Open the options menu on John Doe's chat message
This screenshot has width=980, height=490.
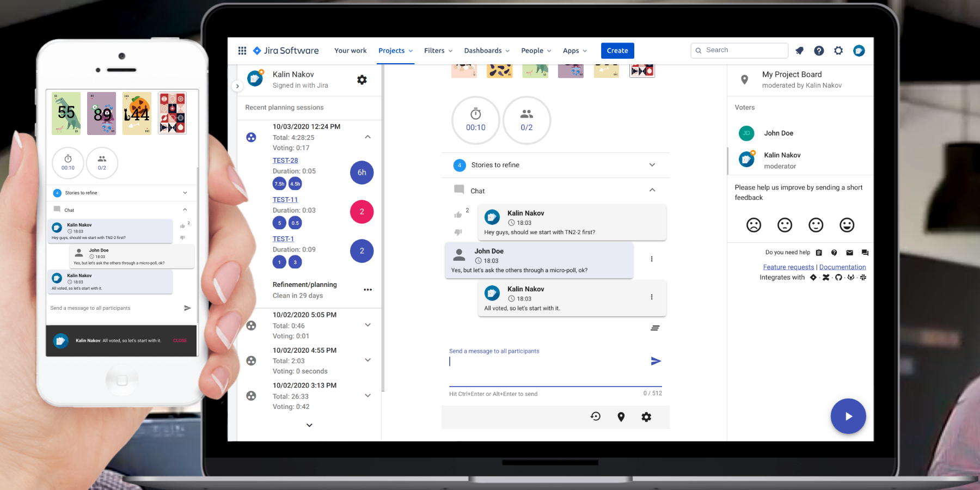652,259
